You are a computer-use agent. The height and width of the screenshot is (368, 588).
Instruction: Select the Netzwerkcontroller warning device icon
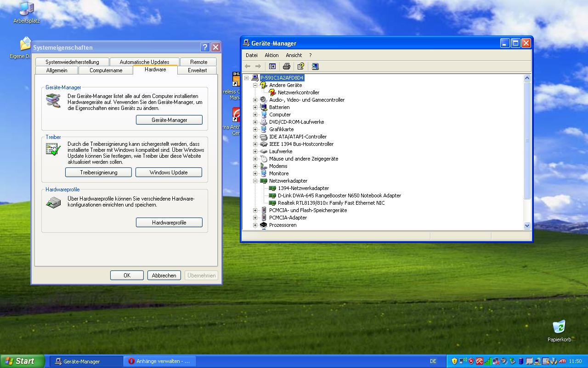pyautogui.click(x=272, y=92)
